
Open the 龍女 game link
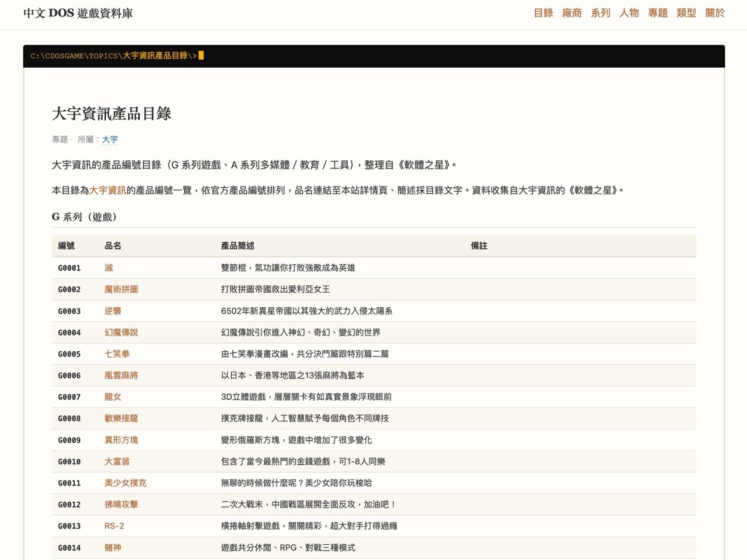coord(113,397)
